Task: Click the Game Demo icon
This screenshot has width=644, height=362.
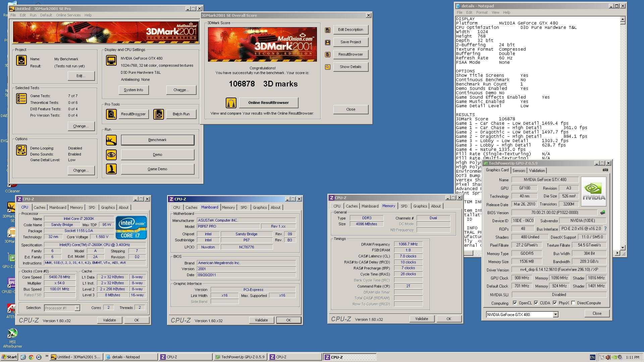Action: pyautogui.click(x=111, y=169)
